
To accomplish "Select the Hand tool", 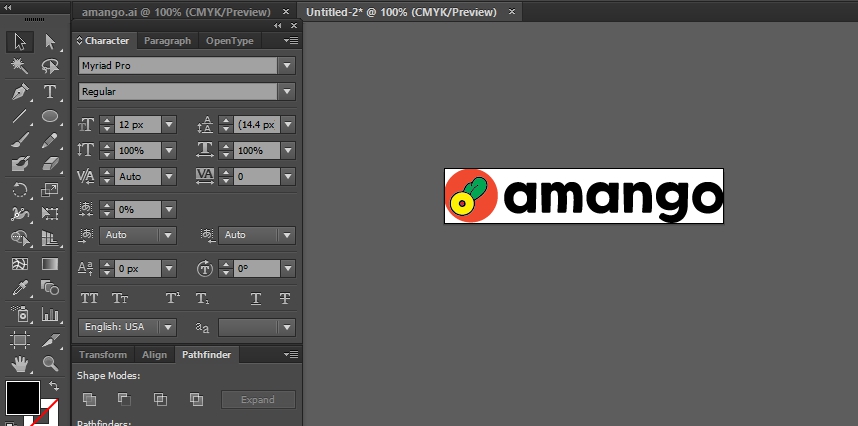I will (x=20, y=363).
